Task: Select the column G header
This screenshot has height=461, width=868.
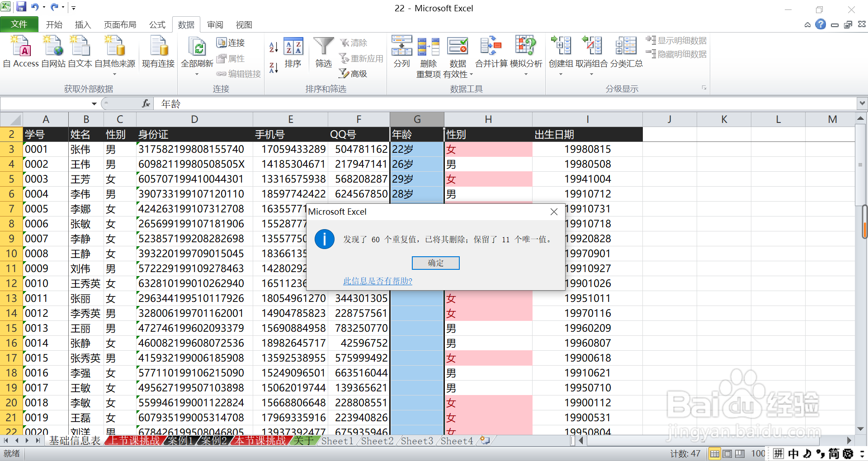Action: (x=417, y=119)
